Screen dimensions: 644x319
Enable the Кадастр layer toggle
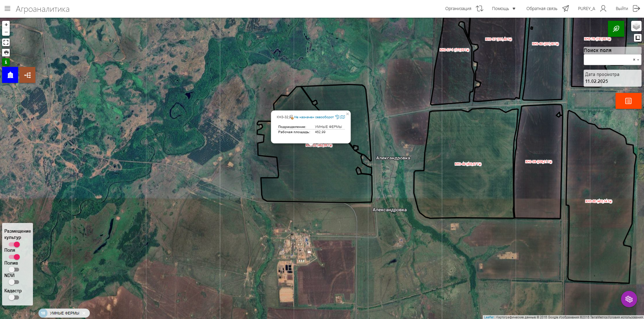coord(14,298)
